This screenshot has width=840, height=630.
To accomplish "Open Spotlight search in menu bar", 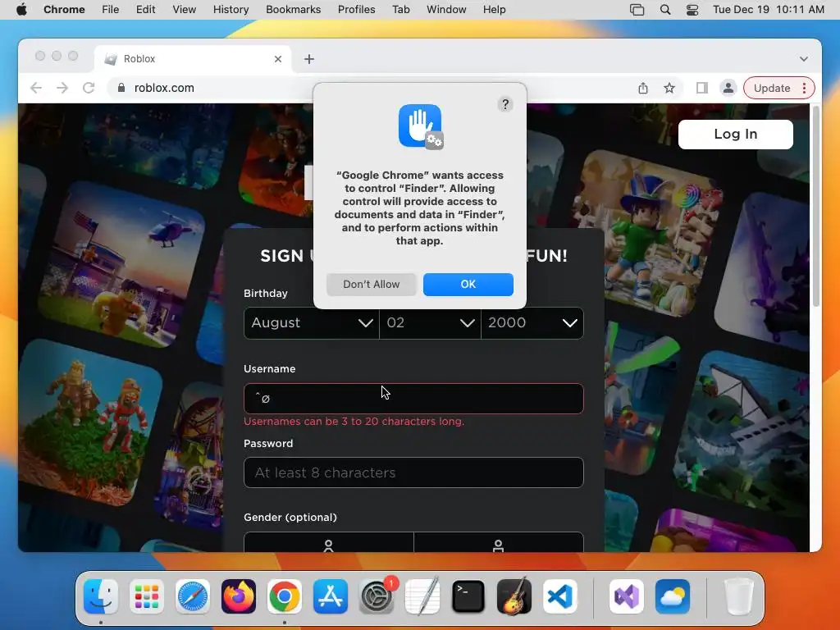I will [x=664, y=10].
